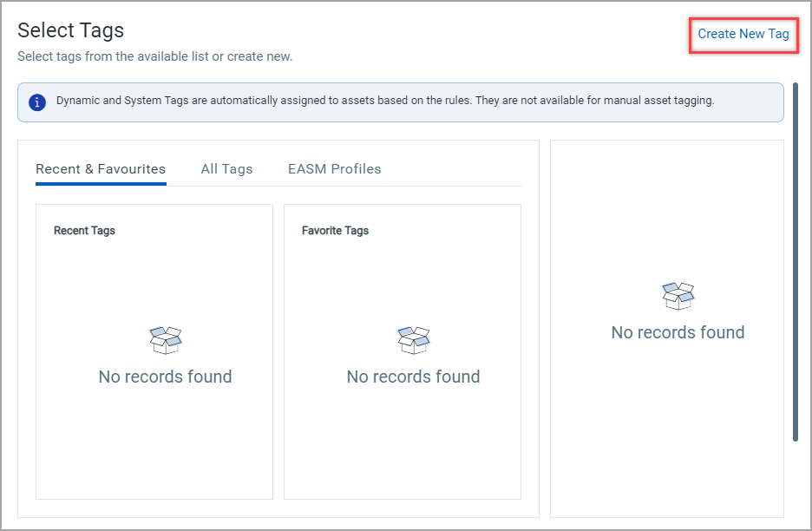
Task: Click the Recent Tags heading
Action: tap(84, 231)
